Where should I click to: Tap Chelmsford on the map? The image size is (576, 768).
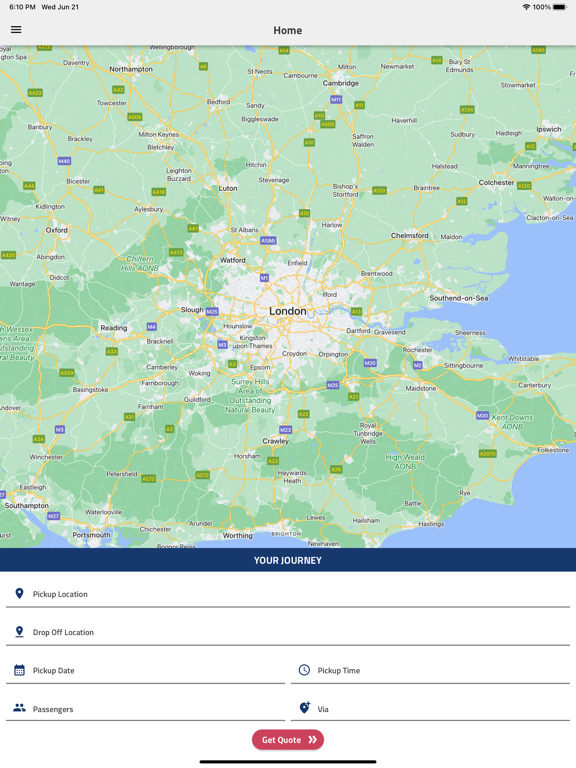click(x=409, y=236)
